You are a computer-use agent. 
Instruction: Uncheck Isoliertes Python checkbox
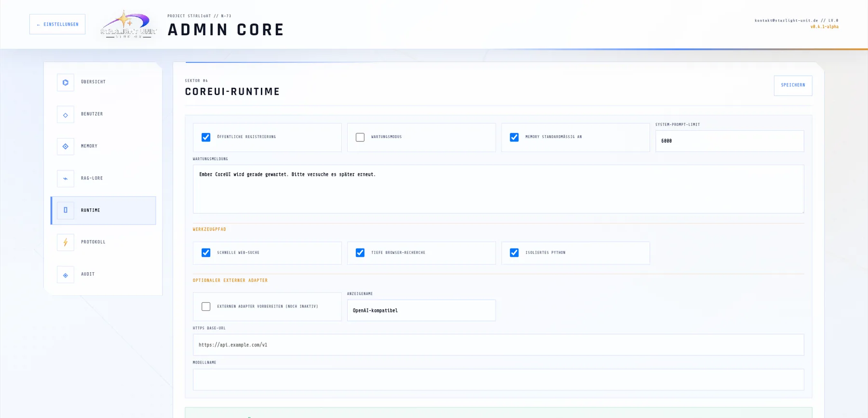coord(515,253)
